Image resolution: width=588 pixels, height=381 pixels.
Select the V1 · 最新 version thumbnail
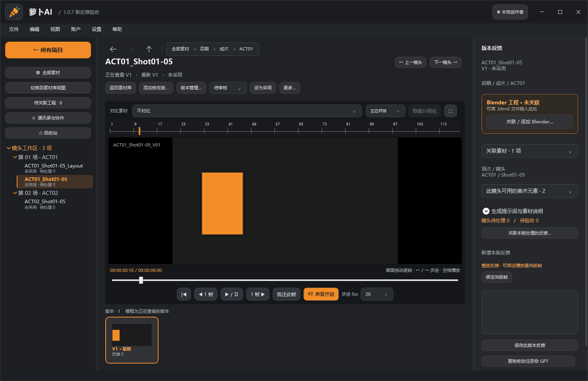[132, 340]
